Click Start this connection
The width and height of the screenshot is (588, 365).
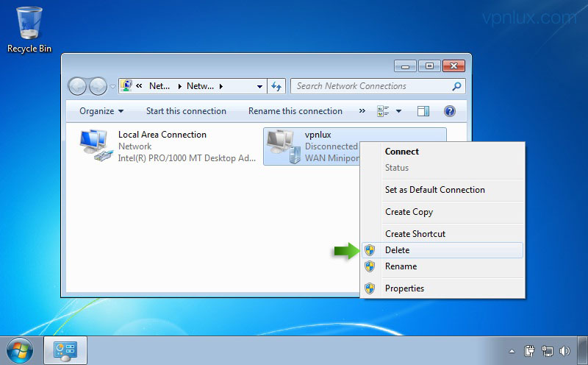tap(186, 111)
